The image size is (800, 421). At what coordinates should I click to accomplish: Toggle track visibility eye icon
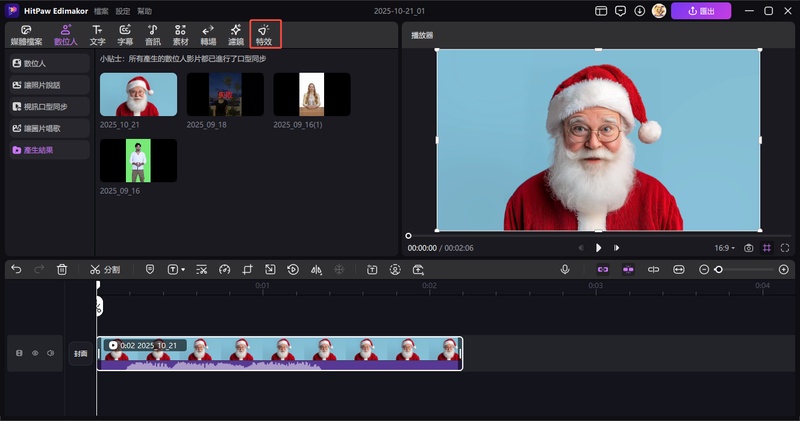(35, 353)
